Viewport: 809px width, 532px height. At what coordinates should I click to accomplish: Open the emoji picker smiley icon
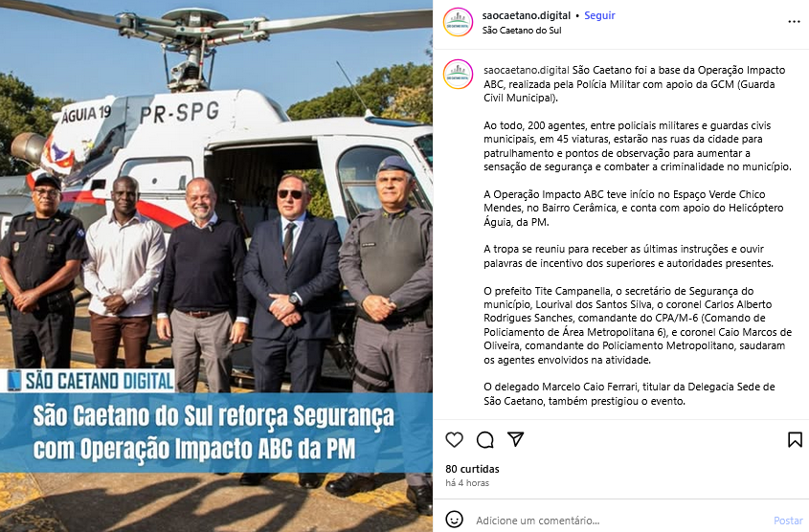pyautogui.click(x=454, y=520)
